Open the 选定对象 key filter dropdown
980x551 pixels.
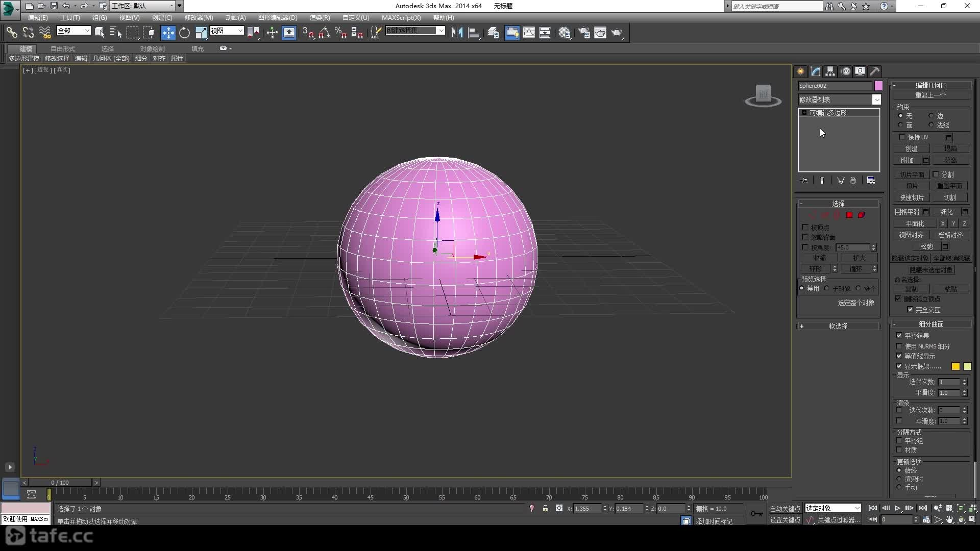[x=833, y=508]
